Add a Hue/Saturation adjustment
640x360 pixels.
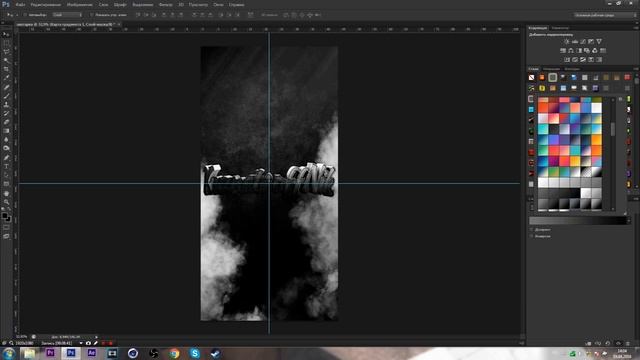click(563, 51)
